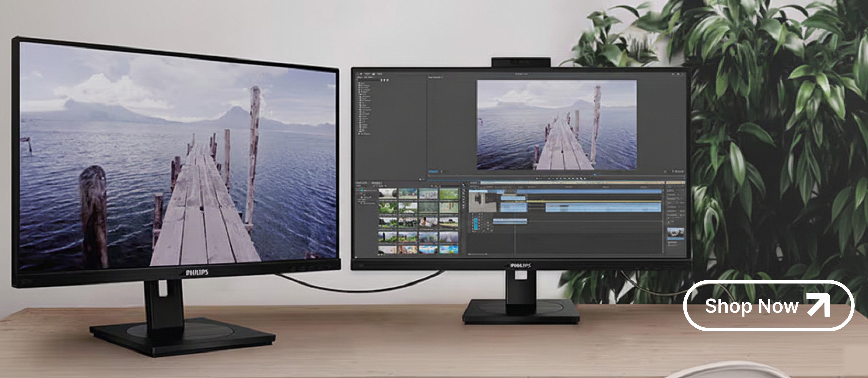Click the arrow icon beside Shop Now
This screenshot has width=868, height=378.
pos(819,305)
